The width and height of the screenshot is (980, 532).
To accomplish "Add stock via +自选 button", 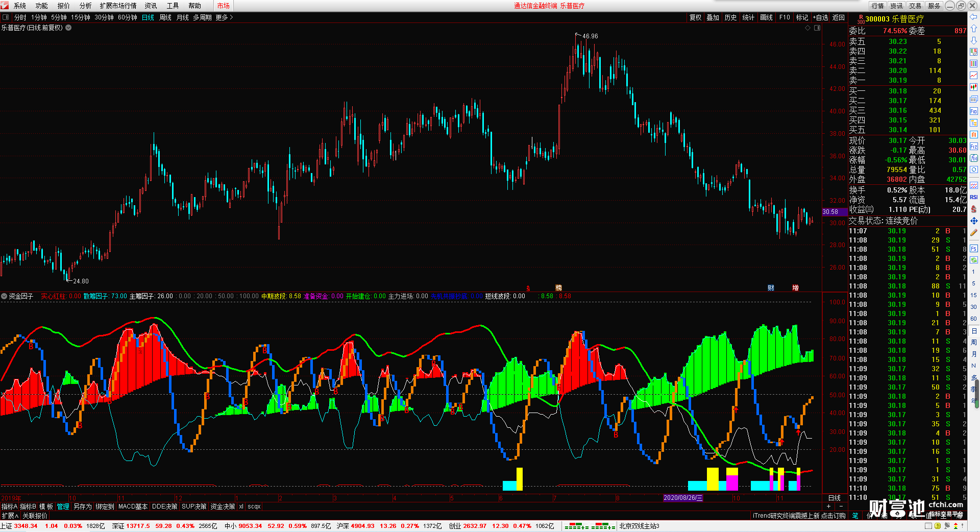I will (x=821, y=17).
